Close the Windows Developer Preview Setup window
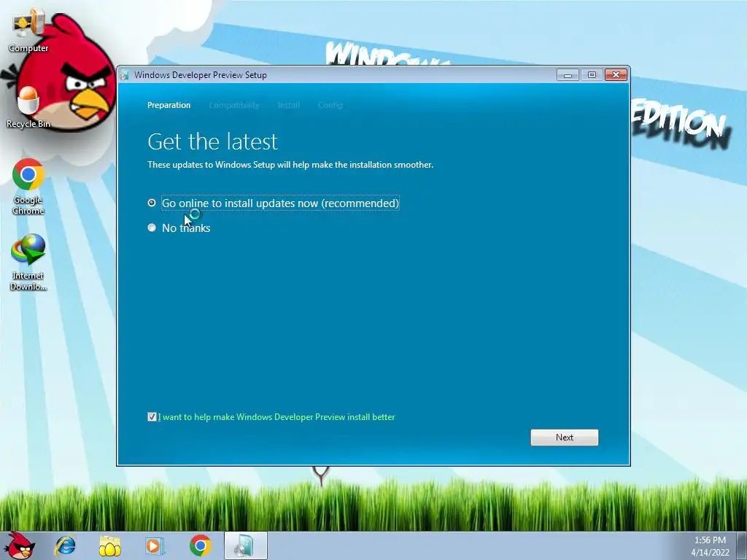 tap(616, 75)
